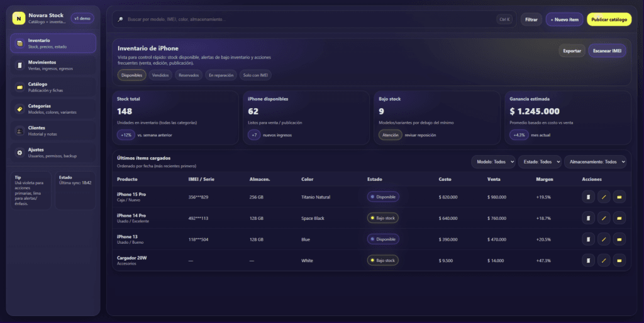This screenshot has width=644, height=323.
Task: Open the Clientes sidebar section
Action: click(x=53, y=131)
